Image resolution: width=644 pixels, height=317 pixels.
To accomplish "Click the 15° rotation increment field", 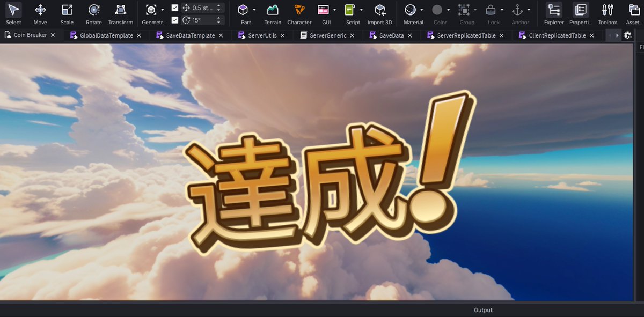I will pyautogui.click(x=203, y=20).
